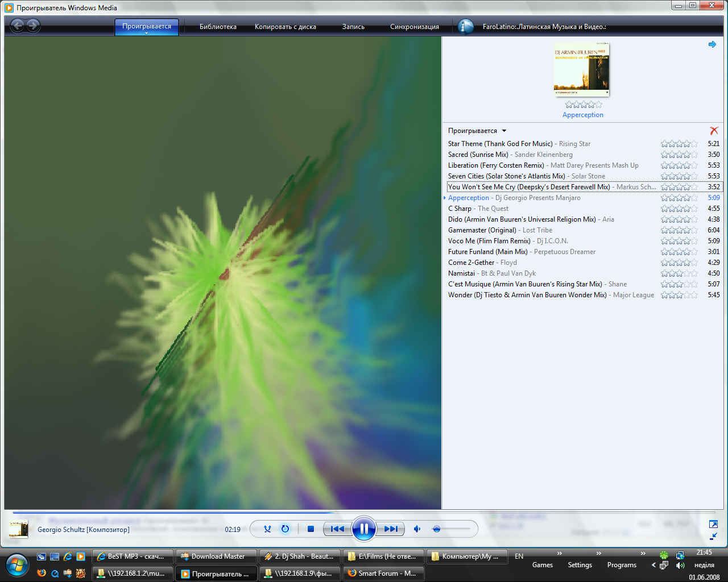Viewport: 728px width, 582px height.
Task: Skip to next track
Action: [x=391, y=529]
